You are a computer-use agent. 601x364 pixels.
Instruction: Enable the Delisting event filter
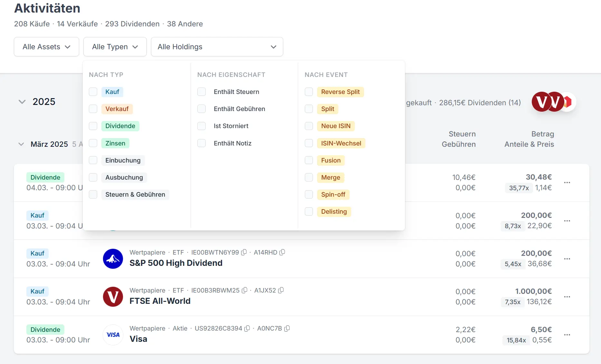[309, 211]
